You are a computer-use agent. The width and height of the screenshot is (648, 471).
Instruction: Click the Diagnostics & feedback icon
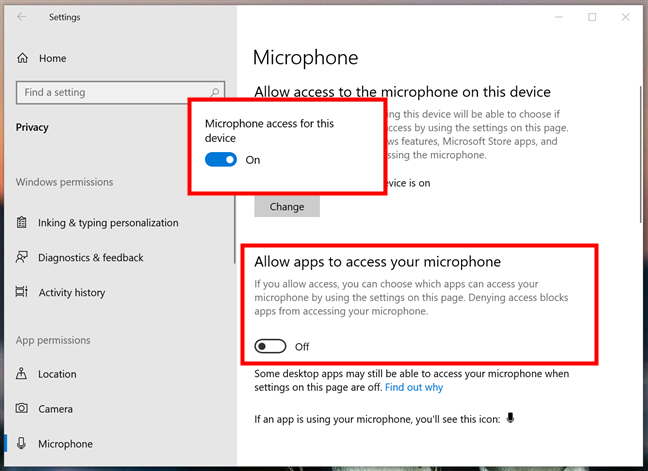pos(22,258)
